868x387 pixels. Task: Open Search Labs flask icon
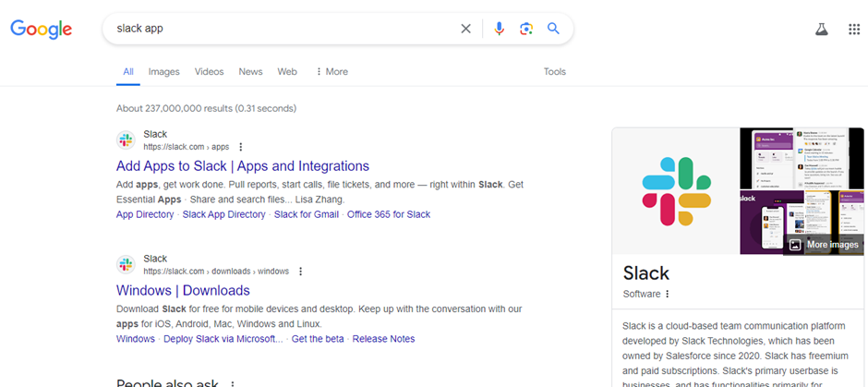pos(822,29)
